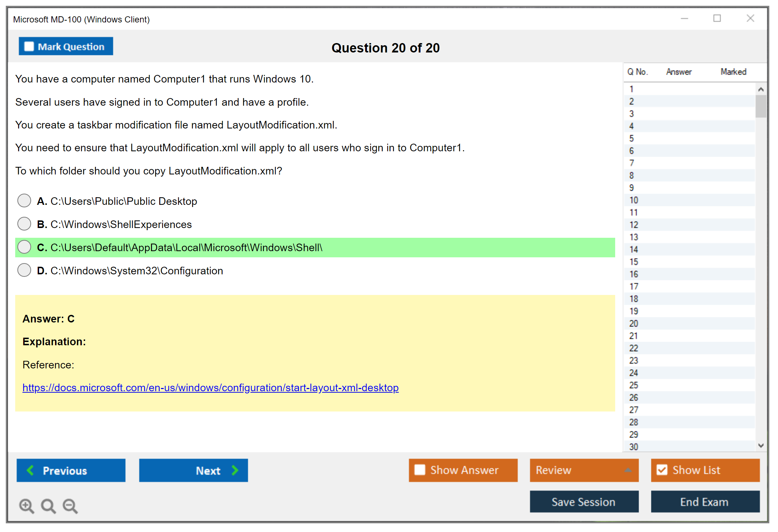Click the zoom out magnifier icon

click(70, 506)
